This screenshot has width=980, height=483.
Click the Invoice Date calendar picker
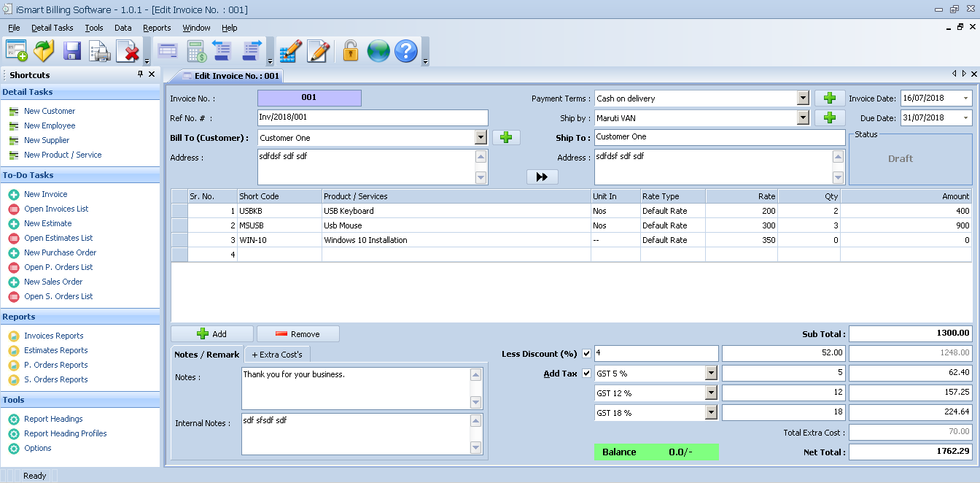point(966,97)
